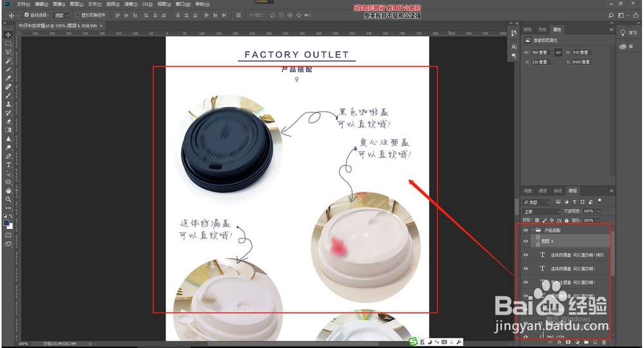Viewport: 644px width, 348px height.
Task: Switch to the 路径 (Paths) tab
Action: click(x=557, y=191)
